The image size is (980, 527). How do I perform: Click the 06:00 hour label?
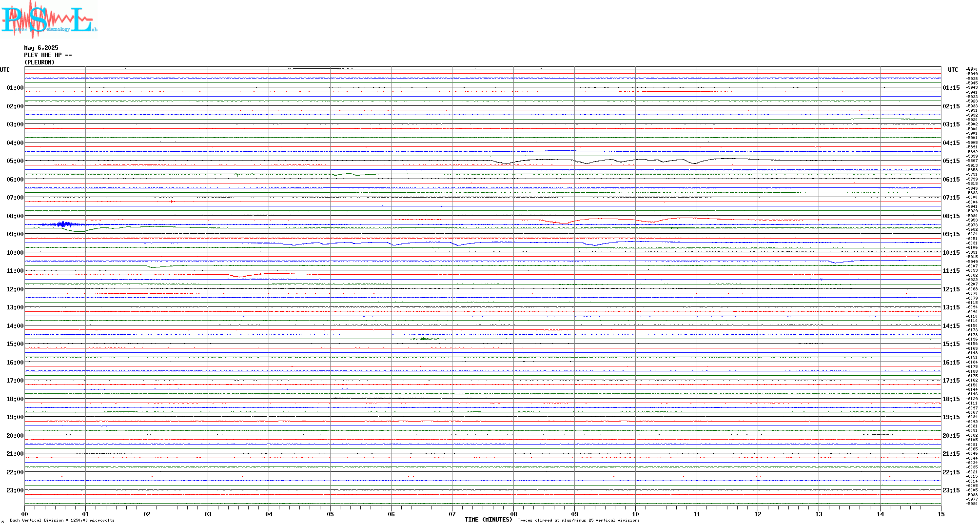coord(15,180)
